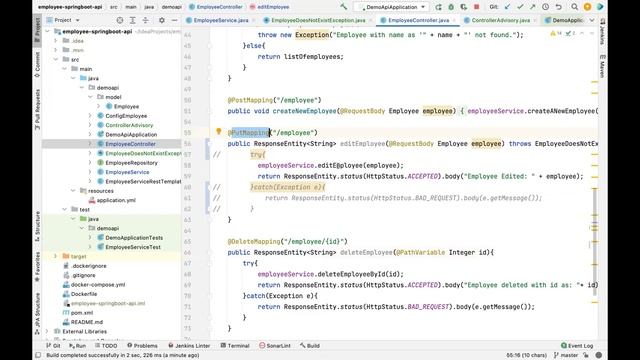Click the Rerun application icon
Screen dimensions: 640x360
click(438, 7)
